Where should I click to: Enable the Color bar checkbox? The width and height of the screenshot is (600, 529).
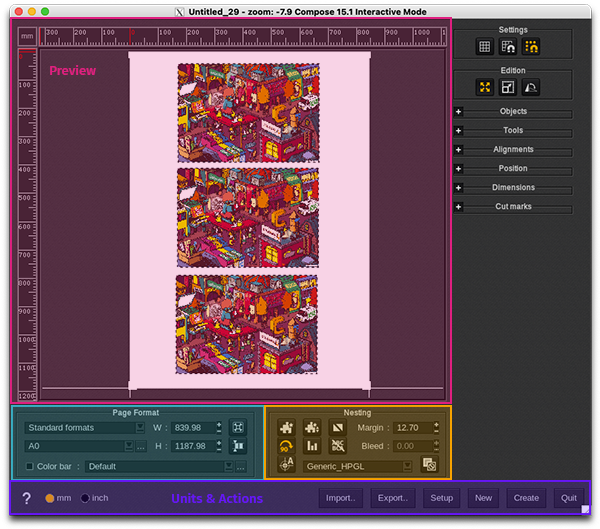(x=29, y=466)
